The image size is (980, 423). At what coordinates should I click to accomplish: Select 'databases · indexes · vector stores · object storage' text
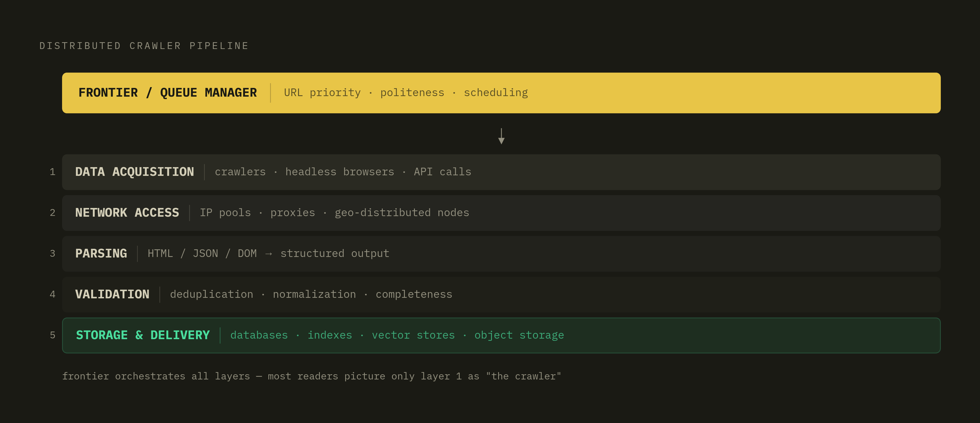[397, 335]
